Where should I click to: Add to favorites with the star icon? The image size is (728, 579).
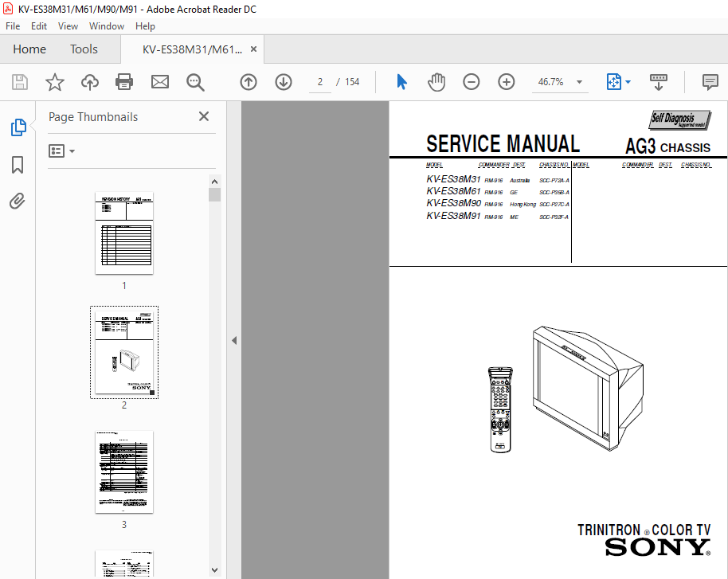click(55, 82)
